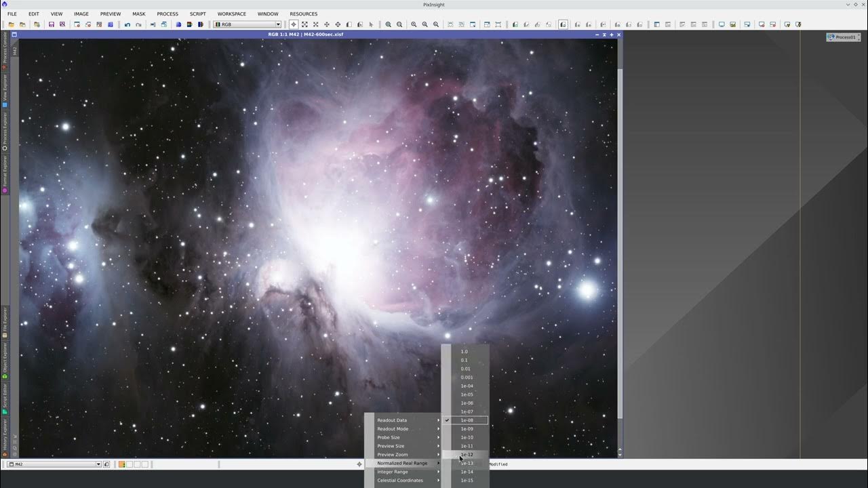Open the File Explorer side tab
This screenshot has width=868, height=488.
pyautogui.click(x=5, y=322)
